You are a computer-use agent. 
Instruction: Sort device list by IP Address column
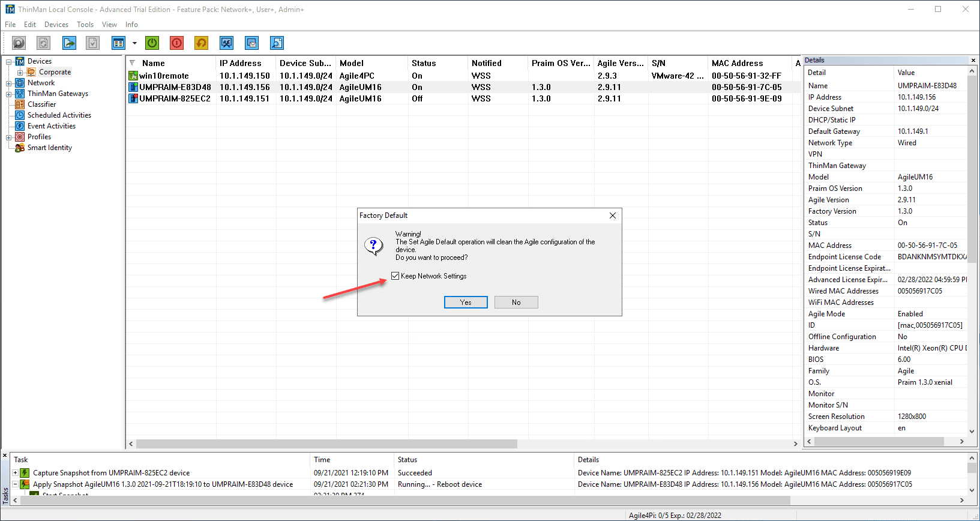(246, 63)
